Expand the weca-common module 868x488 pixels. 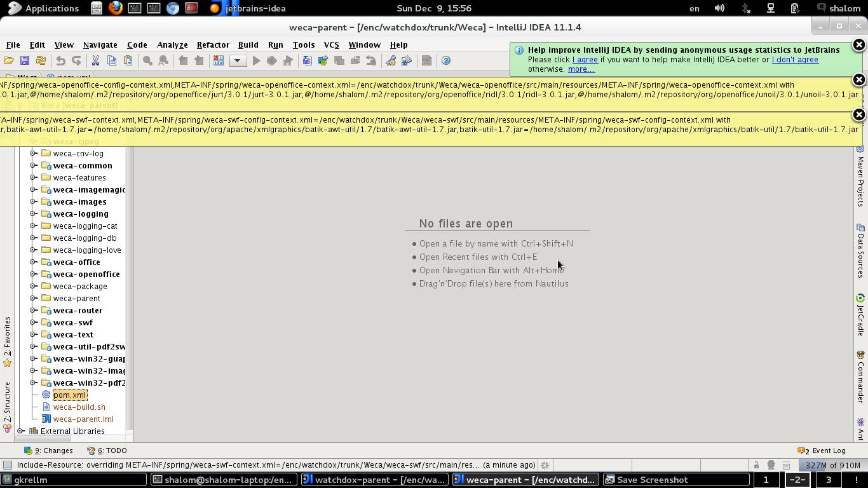[33, 165]
